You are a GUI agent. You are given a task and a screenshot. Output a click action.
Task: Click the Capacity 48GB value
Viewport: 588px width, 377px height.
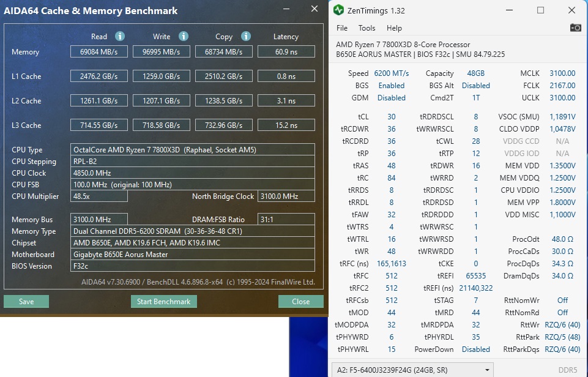[475, 73]
